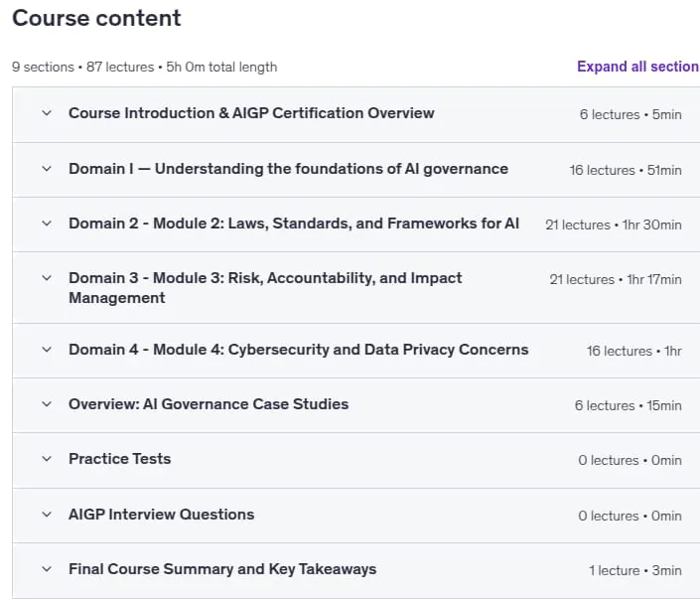Select Domain 3 Risk, Accountability, and Impact Management
Image resolution: width=700 pixels, height=599 pixels.
pyautogui.click(x=265, y=288)
